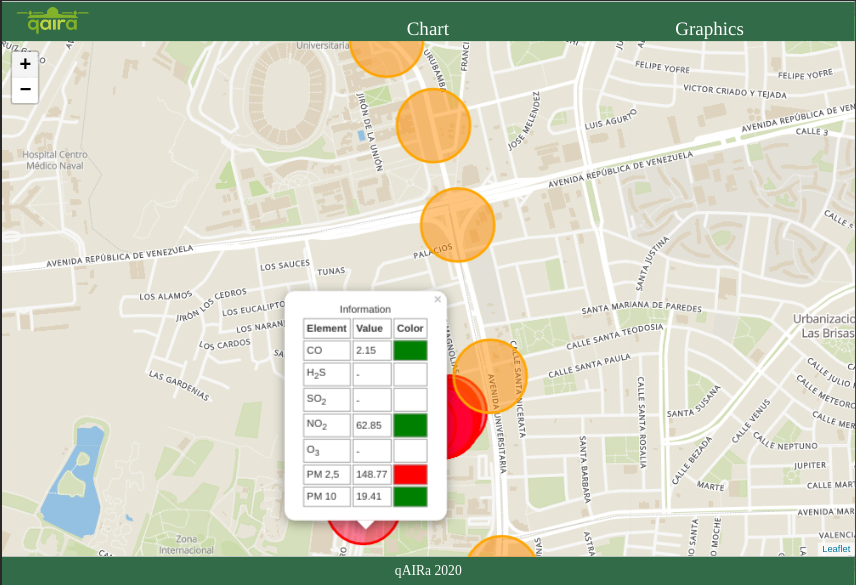This screenshot has width=856, height=585.
Task: Close the Information popup
Action: [437, 299]
